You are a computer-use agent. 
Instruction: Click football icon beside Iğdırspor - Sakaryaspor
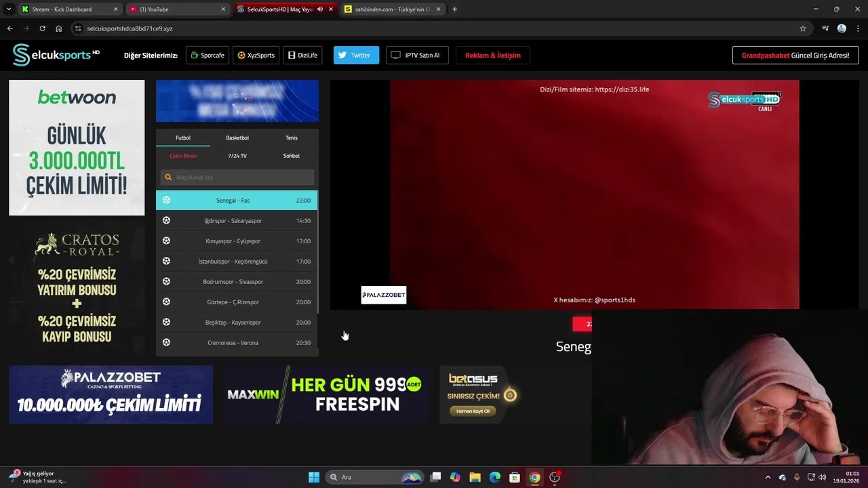tap(166, 220)
